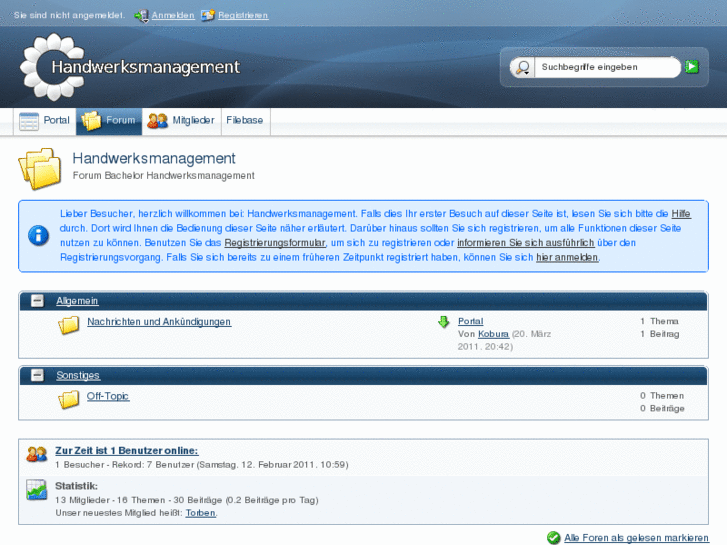Screen dimensions: 727x545
Task: Jump to last post via the green down arrow
Action: [x=444, y=321]
